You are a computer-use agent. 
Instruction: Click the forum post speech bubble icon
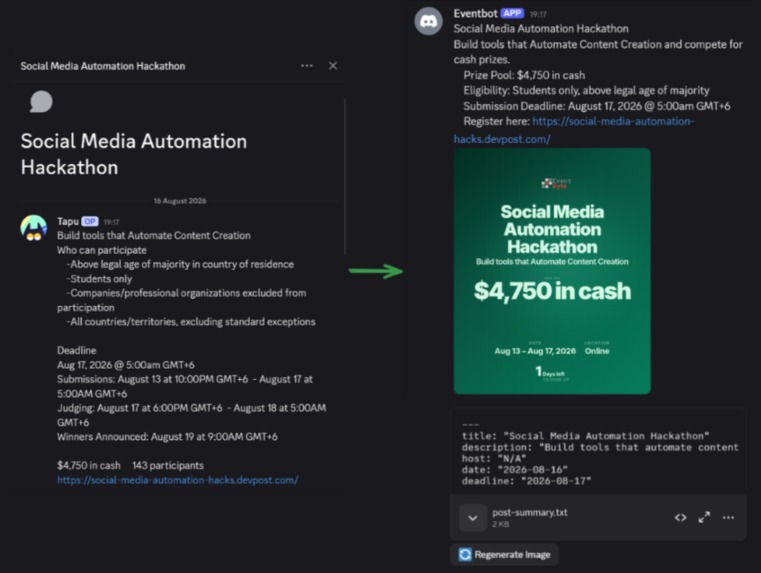click(x=41, y=101)
